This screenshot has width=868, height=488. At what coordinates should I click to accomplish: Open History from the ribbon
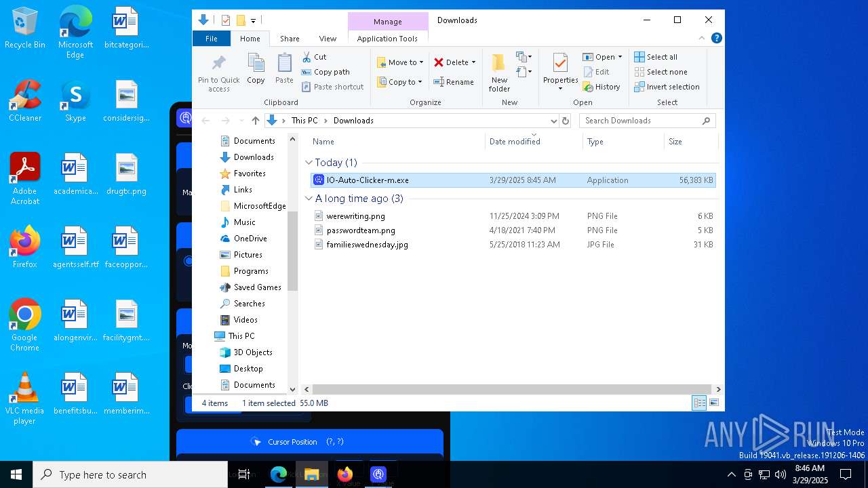tap(601, 87)
